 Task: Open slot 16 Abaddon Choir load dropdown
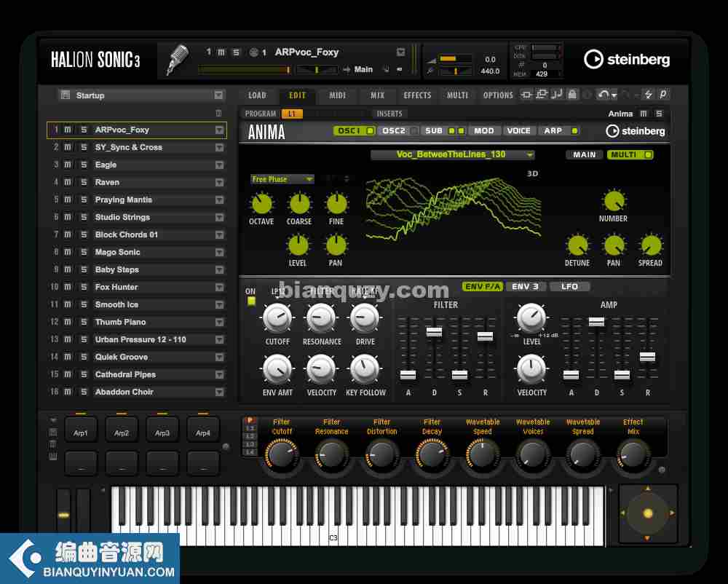(220, 392)
